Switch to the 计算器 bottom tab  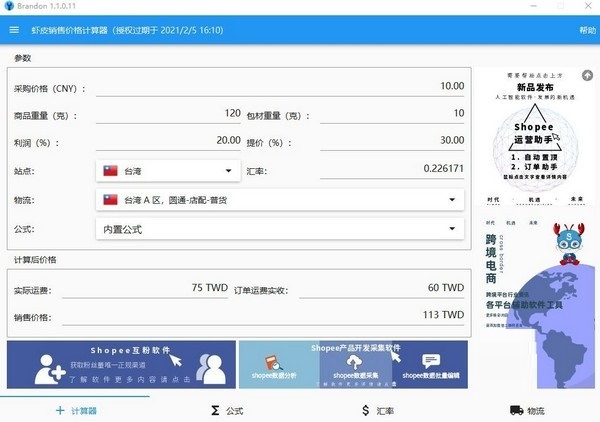tap(75, 411)
